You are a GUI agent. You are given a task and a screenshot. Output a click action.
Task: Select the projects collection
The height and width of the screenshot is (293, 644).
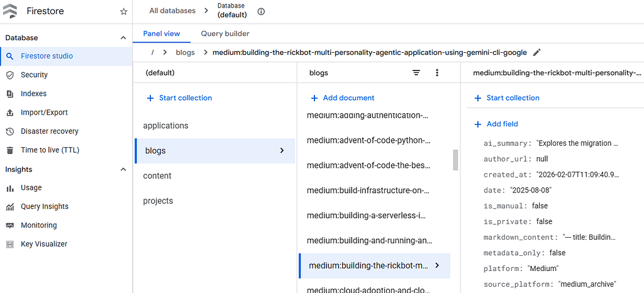pyautogui.click(x=215, y=201)
